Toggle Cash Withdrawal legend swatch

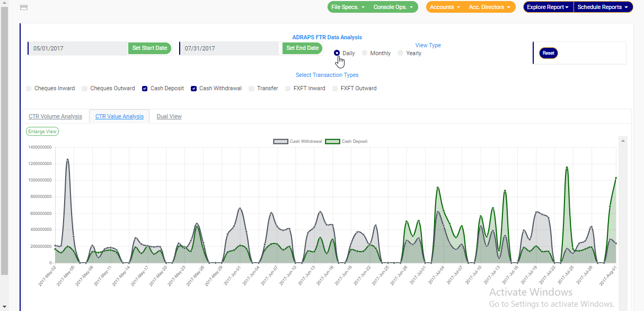pyautogui.click(x=280, y=142)
